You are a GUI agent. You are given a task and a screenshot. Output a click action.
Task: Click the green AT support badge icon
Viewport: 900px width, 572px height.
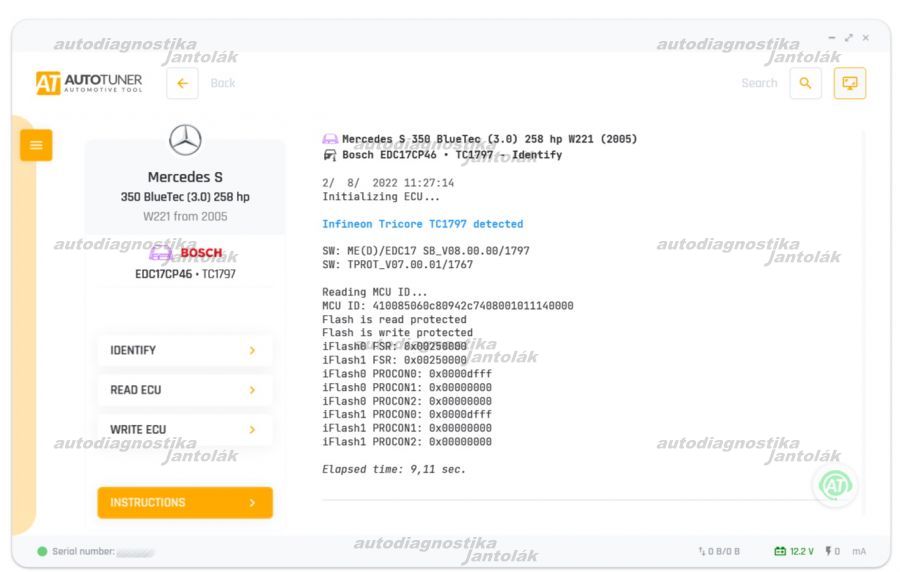click(x=835, y=486)
